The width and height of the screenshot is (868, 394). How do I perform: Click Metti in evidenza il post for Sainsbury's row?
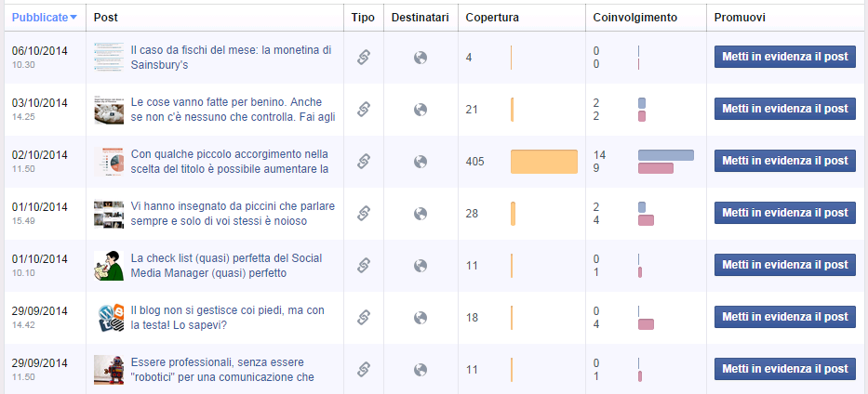784,57
